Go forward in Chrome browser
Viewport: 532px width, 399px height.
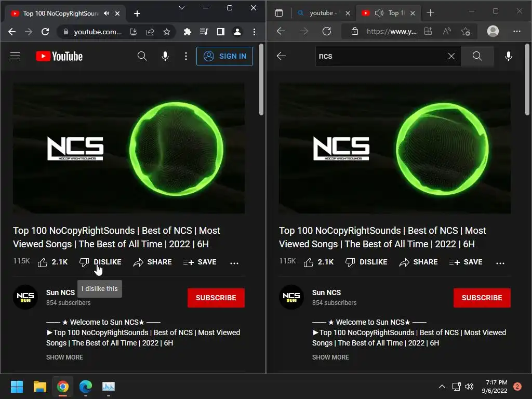click(29, 32)
